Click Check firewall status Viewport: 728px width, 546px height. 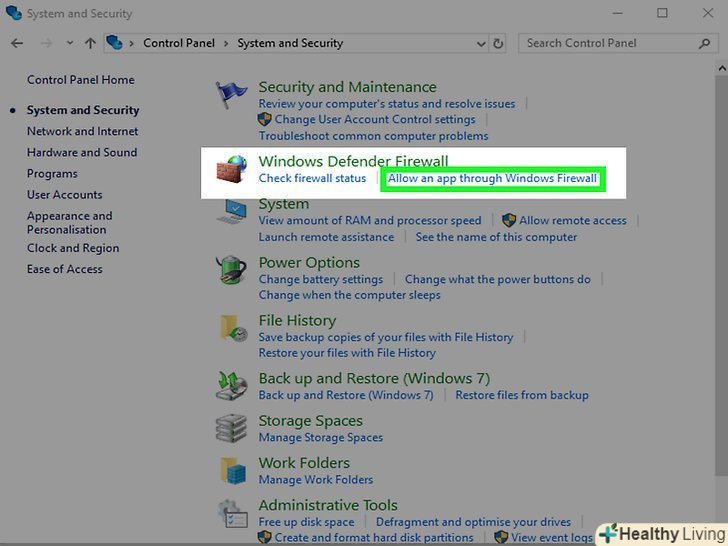click(x=312, y=178)
